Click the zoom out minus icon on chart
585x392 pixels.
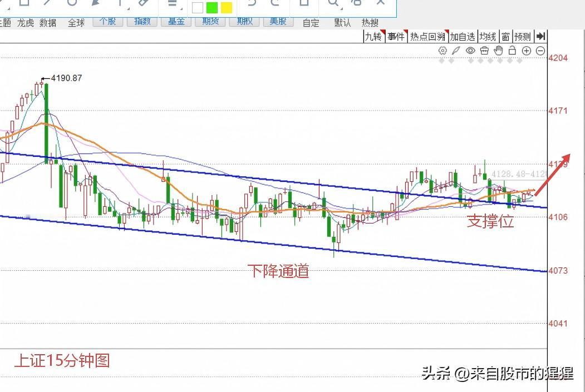(x=540, y=50)
